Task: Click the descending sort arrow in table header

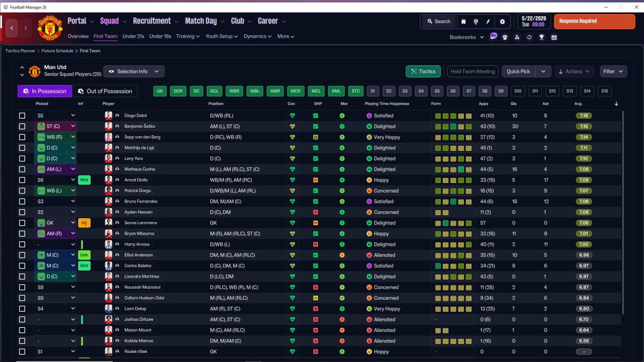Action: point(617,104)
